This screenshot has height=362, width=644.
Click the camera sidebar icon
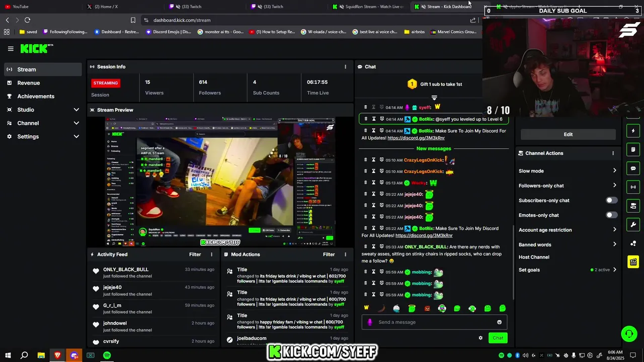point(633,206)
